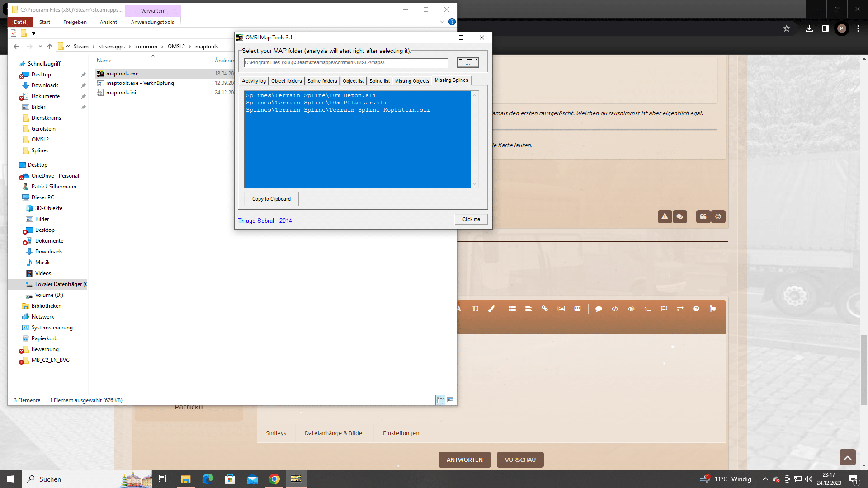Viewport: 868px width, 488px height.
Task: Expand the Explorer ribbon chevron
Action: click(442, 22)
